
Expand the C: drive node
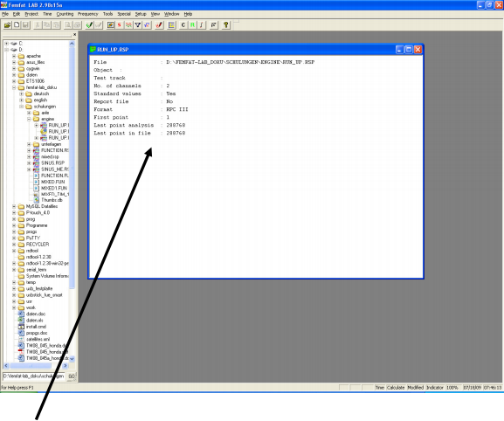[x=6, y=44]
